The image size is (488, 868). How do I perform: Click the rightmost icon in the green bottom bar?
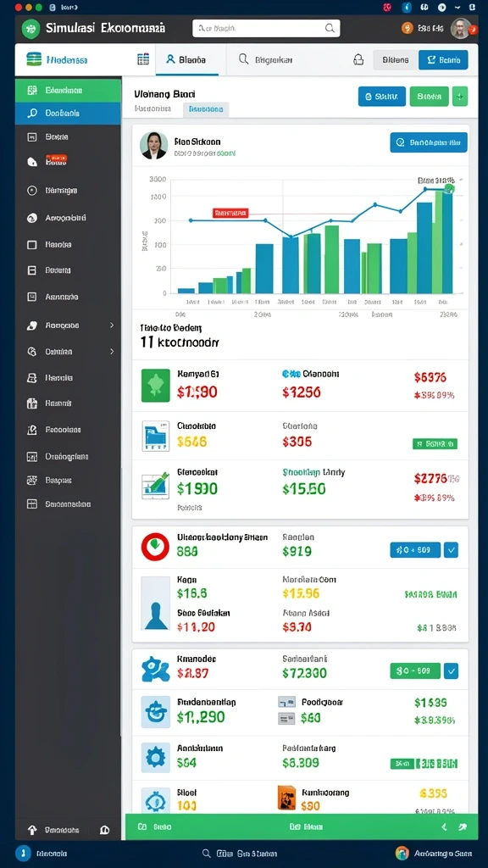point(463,826)
